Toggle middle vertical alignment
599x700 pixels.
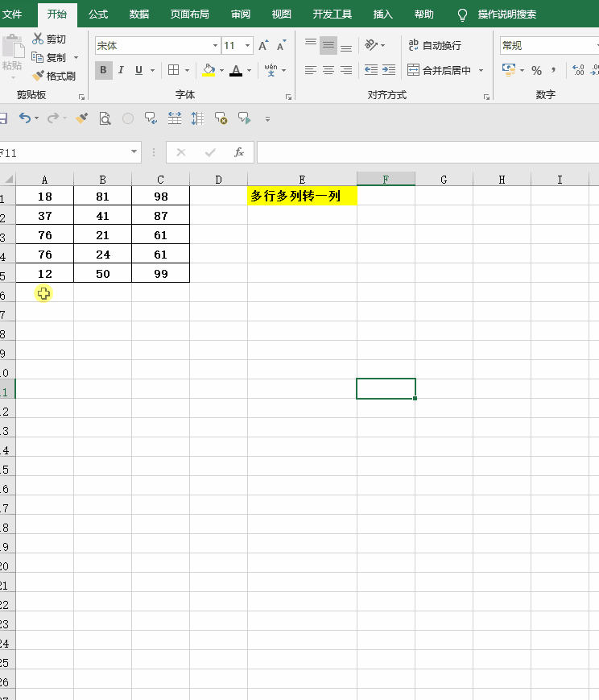(328, 45)
